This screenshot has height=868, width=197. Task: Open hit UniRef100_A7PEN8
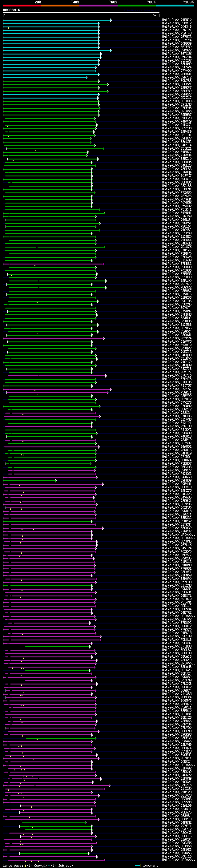pyautogui.click(x=177, y=108)
